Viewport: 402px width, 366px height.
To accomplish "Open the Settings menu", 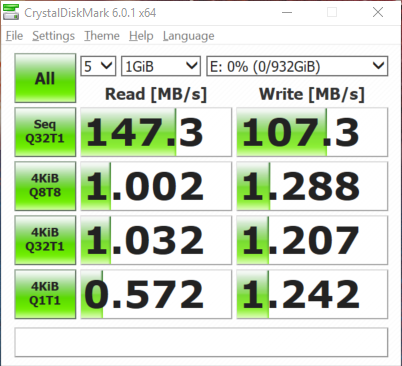I will 53,36.
